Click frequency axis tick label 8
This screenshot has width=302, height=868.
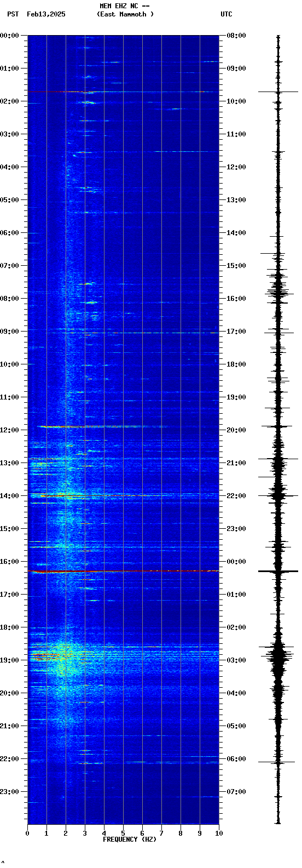[x=181, y=833]
